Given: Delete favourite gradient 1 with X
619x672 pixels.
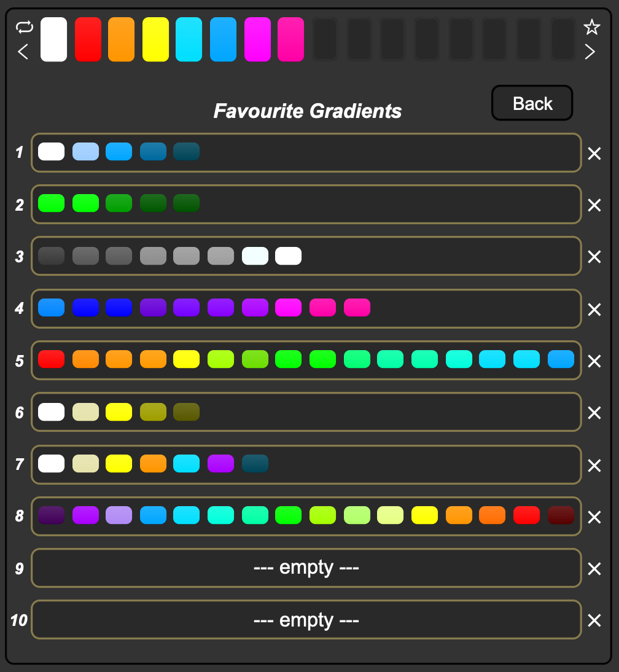Looking at the screenshot, I should [594, 154].
